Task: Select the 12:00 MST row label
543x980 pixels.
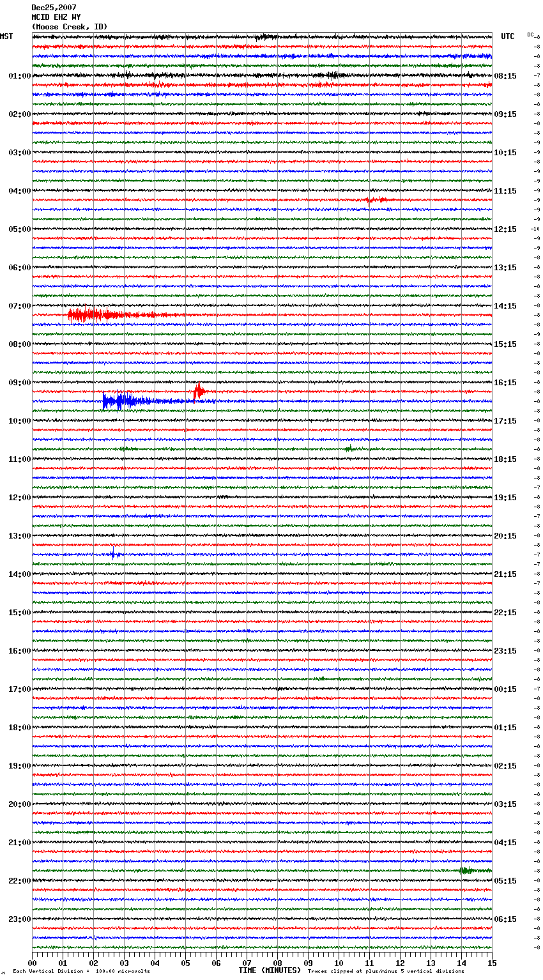Action: click(20, 498)
